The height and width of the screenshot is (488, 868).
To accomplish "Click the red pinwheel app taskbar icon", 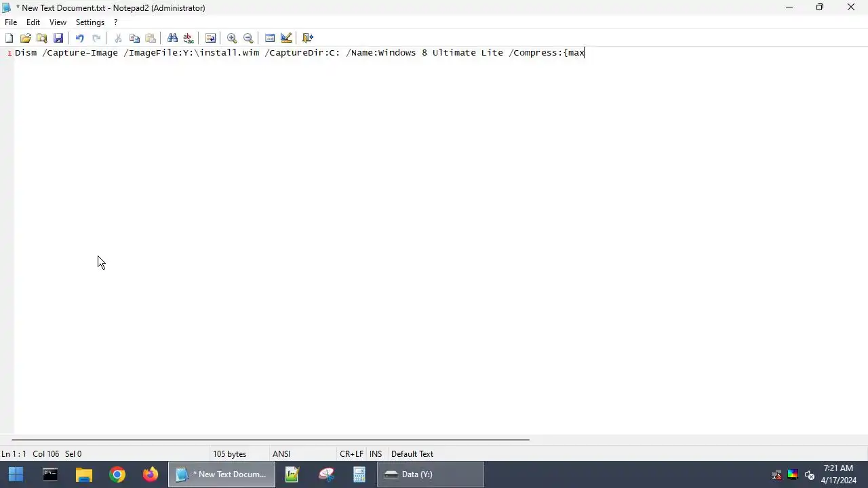I will [x=326, y=474].
